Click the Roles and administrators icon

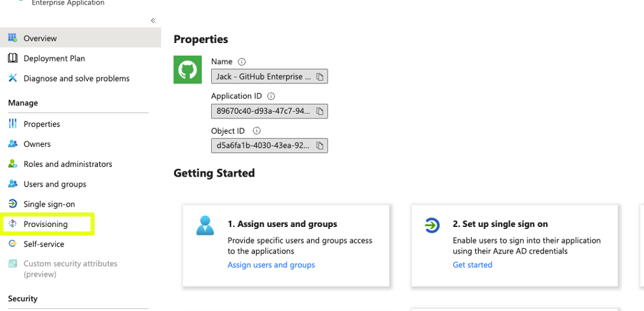pyautogui.click(x=13, y=163)
